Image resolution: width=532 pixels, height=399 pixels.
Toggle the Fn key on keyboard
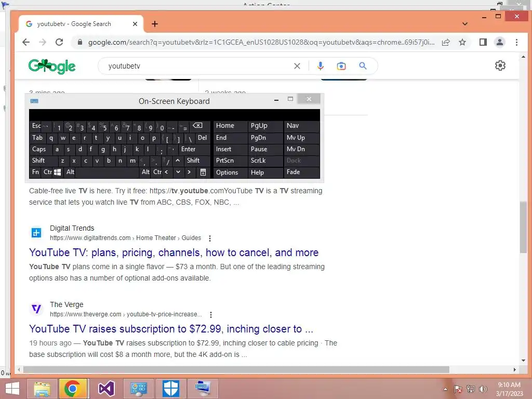[x=35, y=172]
